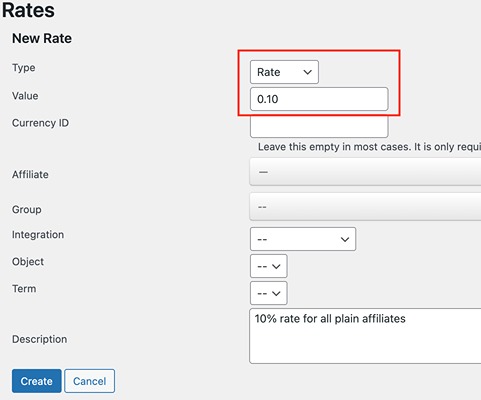Click the Value field containing 0.10
The width and height of the screenshot is (481, 400).
coord(319,99)
